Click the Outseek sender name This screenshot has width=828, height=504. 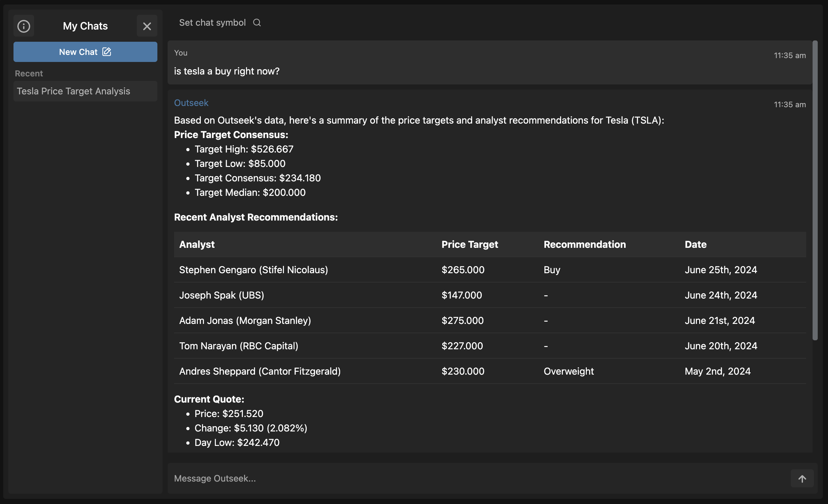(191, 103)
